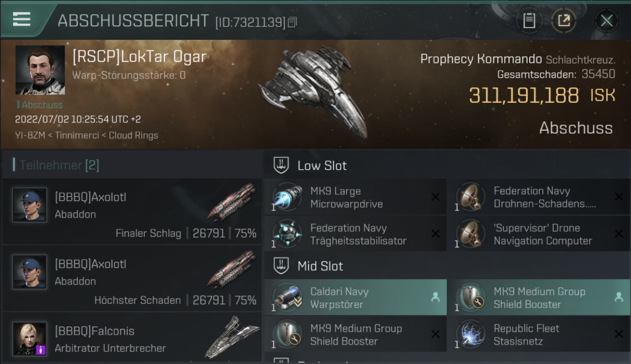Click the clipboard notes icon

(529, 20)
